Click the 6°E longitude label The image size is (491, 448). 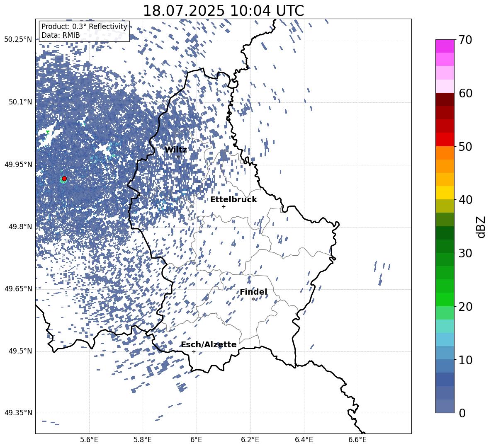coord(196,440)
